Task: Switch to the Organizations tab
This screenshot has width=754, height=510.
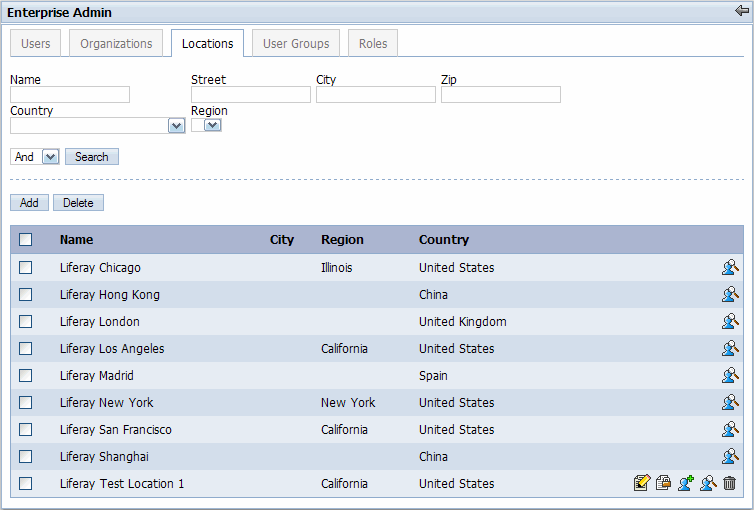Action: (116, 43)
